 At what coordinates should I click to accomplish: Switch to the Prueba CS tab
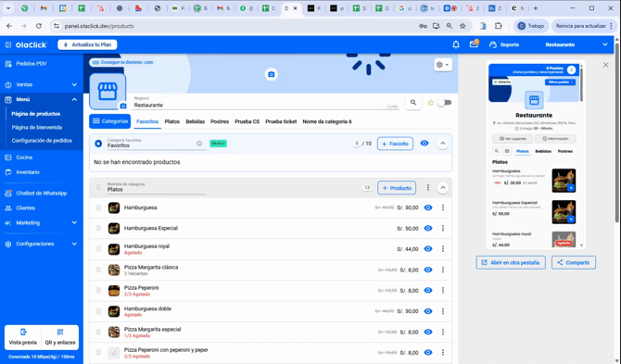247,122
